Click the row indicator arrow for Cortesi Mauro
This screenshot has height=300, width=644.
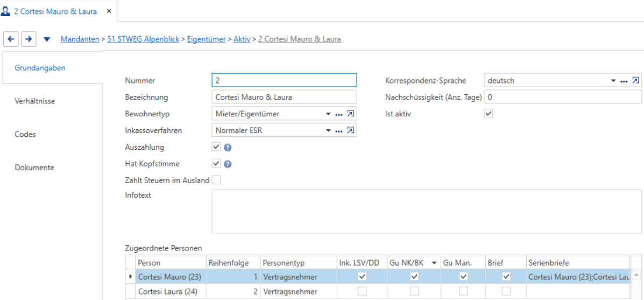coord(131,277)
